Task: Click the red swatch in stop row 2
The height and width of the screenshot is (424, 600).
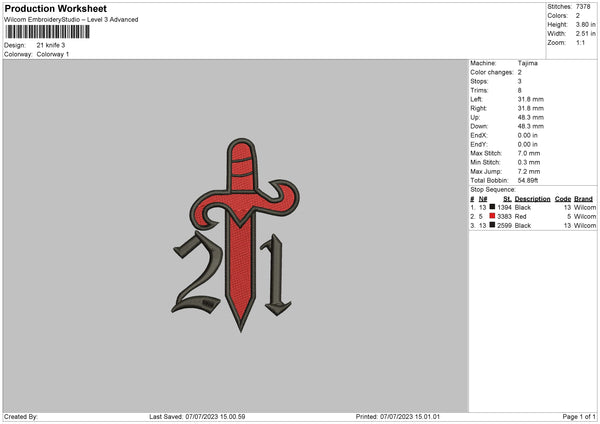Action: coord(492,216)
